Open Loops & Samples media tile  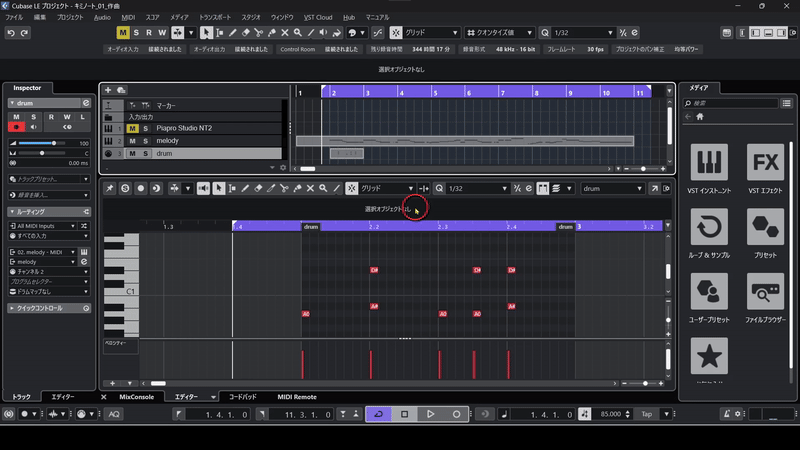(709, 233)
